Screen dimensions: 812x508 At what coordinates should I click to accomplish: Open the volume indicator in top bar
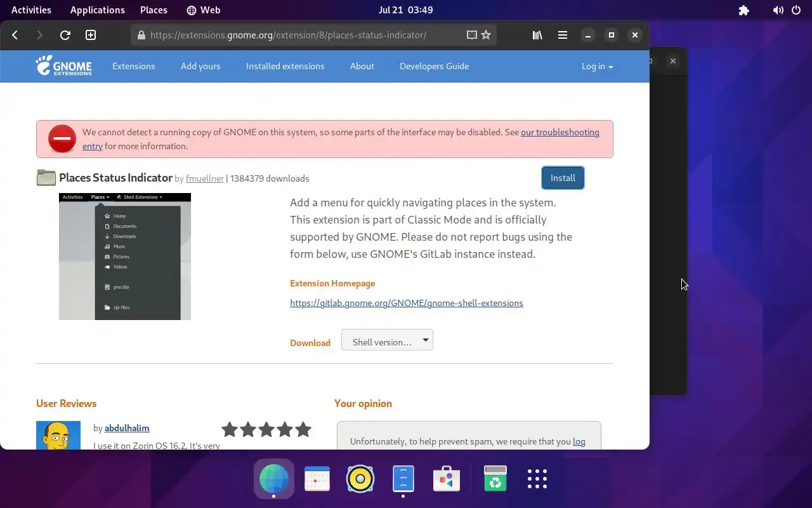point(778,10)
